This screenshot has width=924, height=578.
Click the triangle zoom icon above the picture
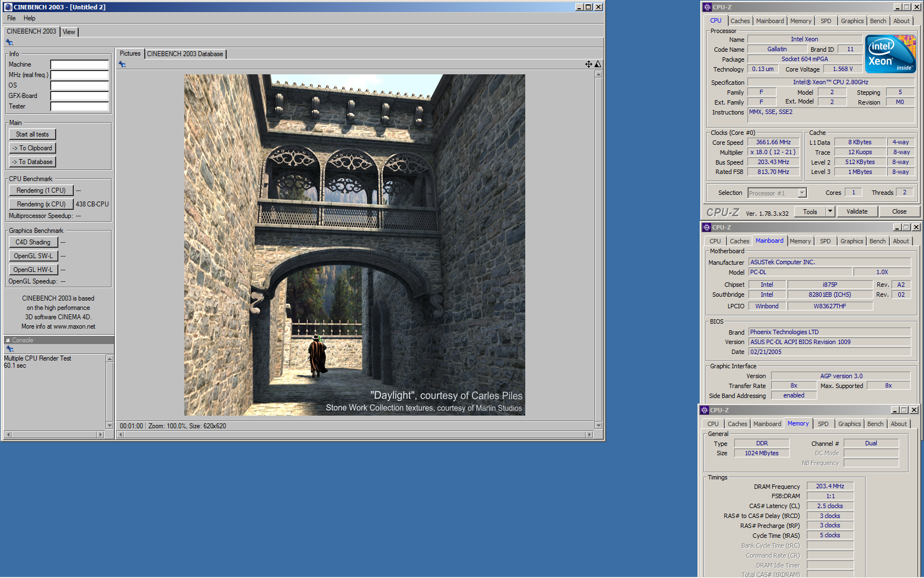click(x=598, y=64)
